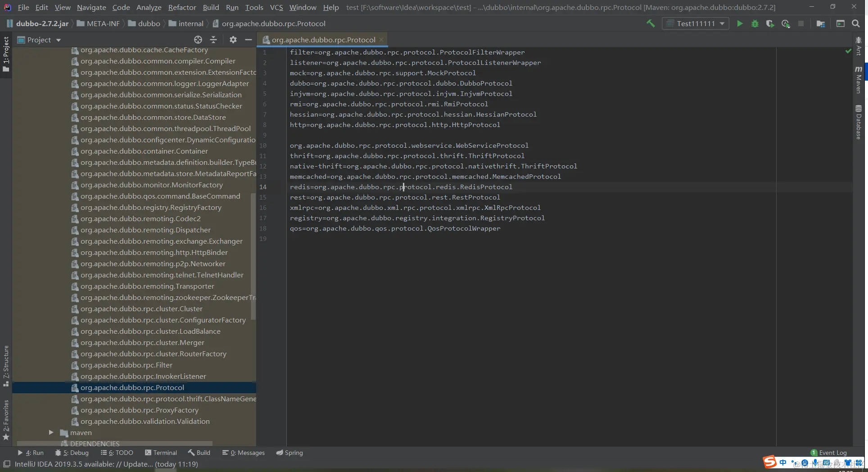Screen dimensions: 868x472
Task: Open Search Everywhere magnifier icon
Action: 856,23
